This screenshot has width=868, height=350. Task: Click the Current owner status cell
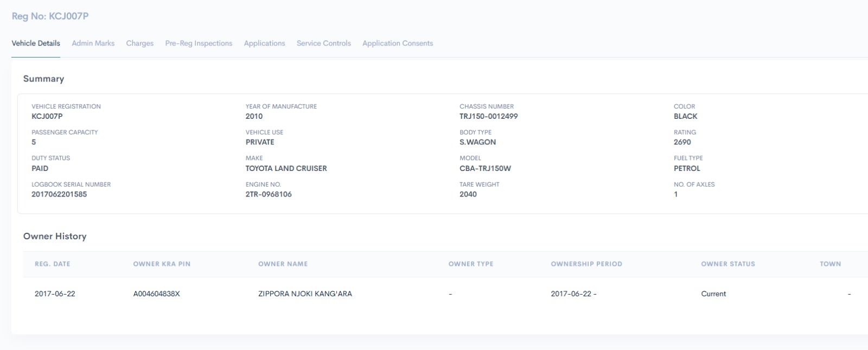713,294
